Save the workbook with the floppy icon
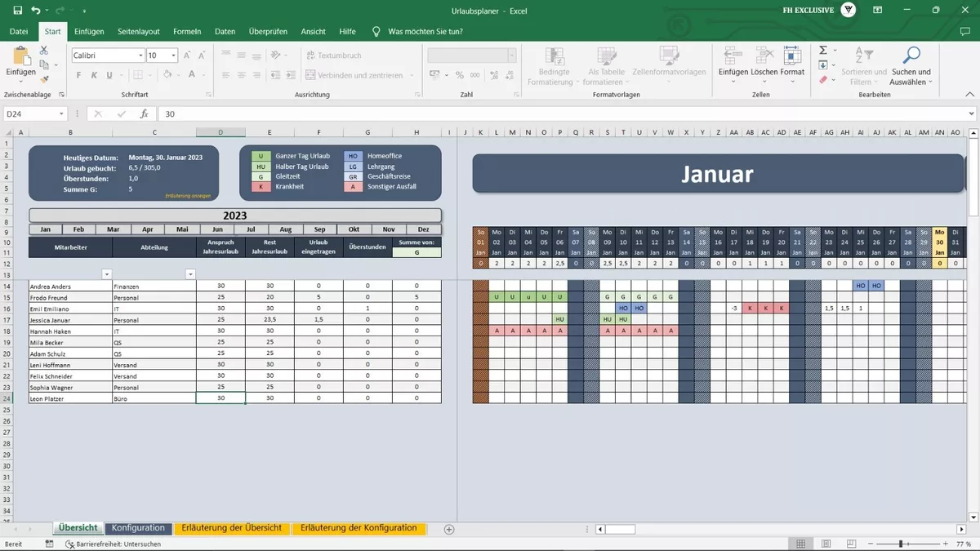This screenshot has height=551, width=980. [16, 11]
